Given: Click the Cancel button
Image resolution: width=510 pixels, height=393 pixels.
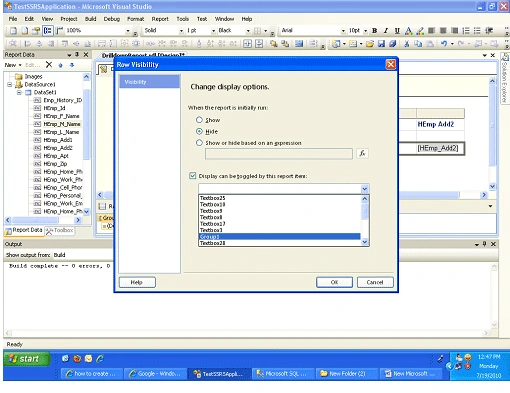Looking at the screenshot, I should [375, 282].
